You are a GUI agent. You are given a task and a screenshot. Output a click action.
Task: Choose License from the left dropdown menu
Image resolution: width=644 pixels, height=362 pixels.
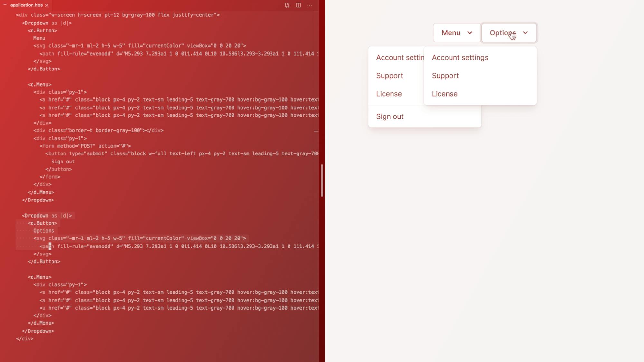[x=389, y=94]
